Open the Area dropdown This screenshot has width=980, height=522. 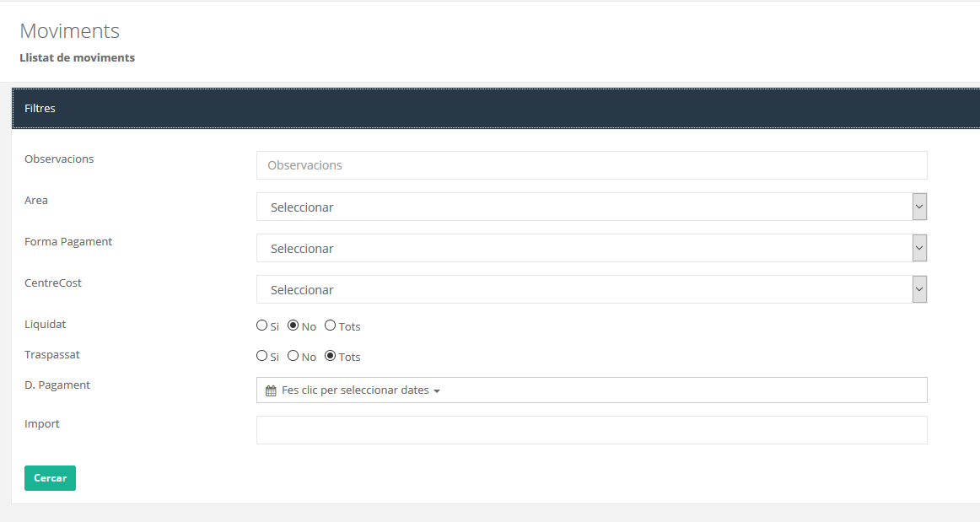coord(591,207)
